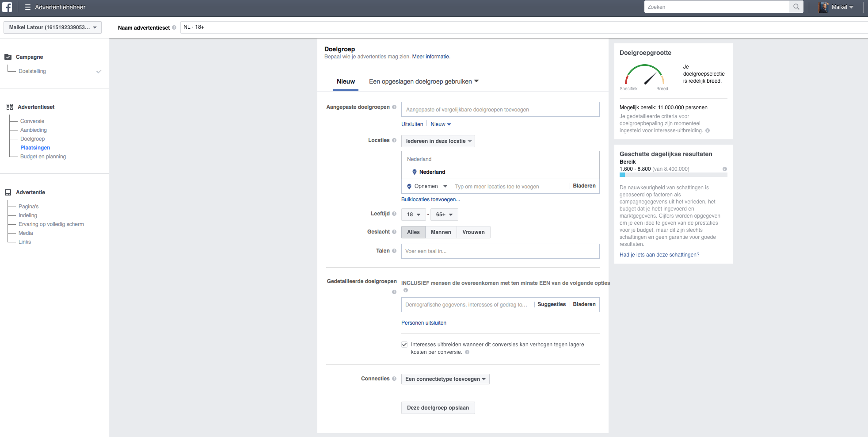This screenshot has width=868, height=437.
Task: Click info icon next to Bereik estimate
Action: (x=725, y=169)
